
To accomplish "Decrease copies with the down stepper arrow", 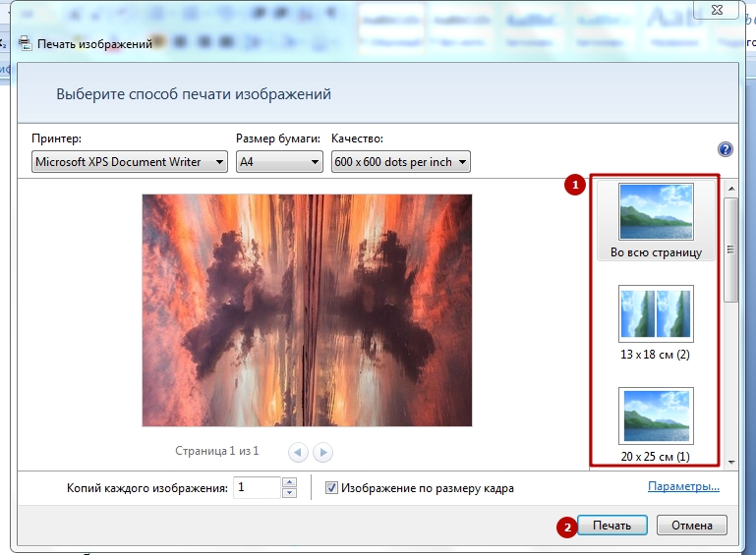I will click(x=289, y=493).
